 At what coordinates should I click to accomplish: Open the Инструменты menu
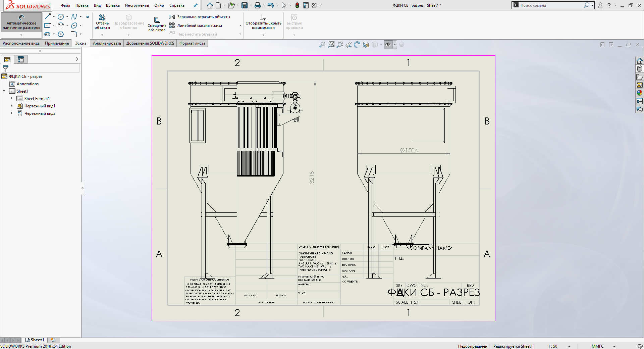137,5
